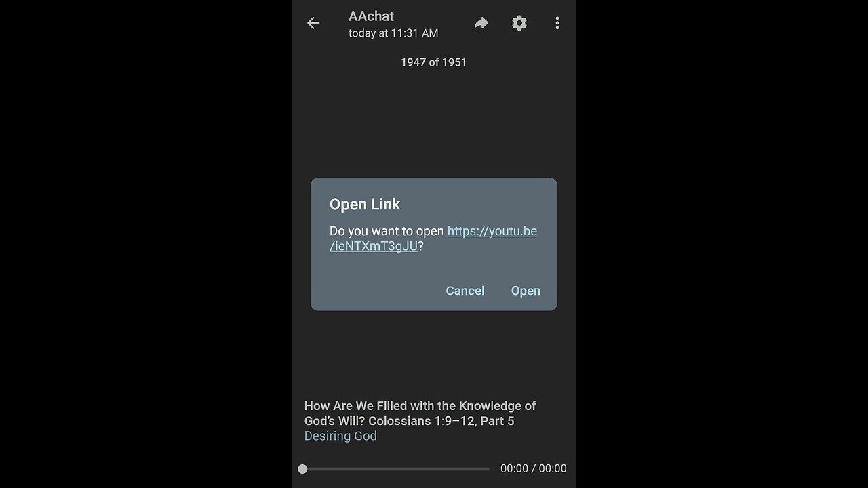Screen dimensions: 868x488
Task: Click the playback slider knob
Action: 302,469
